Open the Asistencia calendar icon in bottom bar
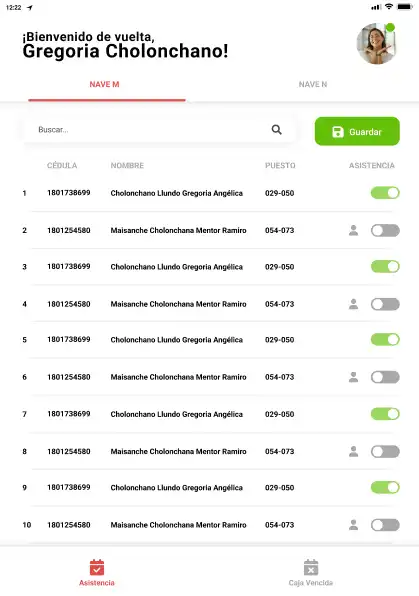 pyautogui.click(x=97, y=567)
